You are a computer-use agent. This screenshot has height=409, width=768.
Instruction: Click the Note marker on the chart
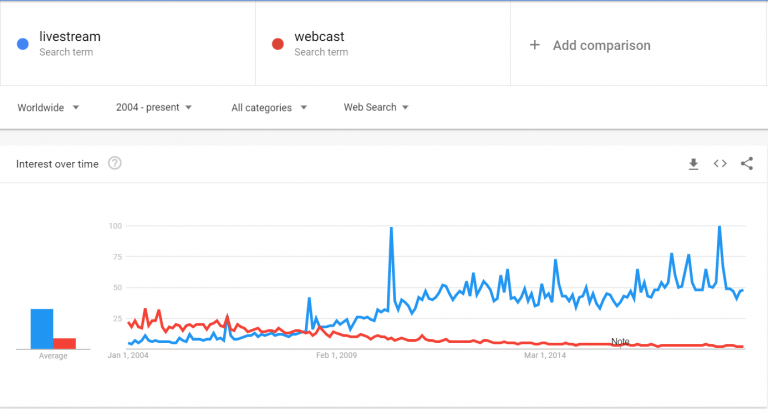point(620,342)
